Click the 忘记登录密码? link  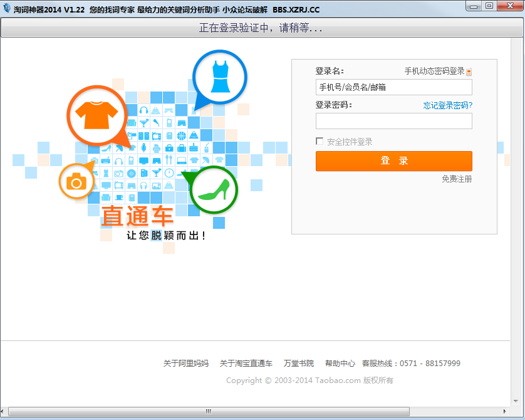tap(447, 105)
